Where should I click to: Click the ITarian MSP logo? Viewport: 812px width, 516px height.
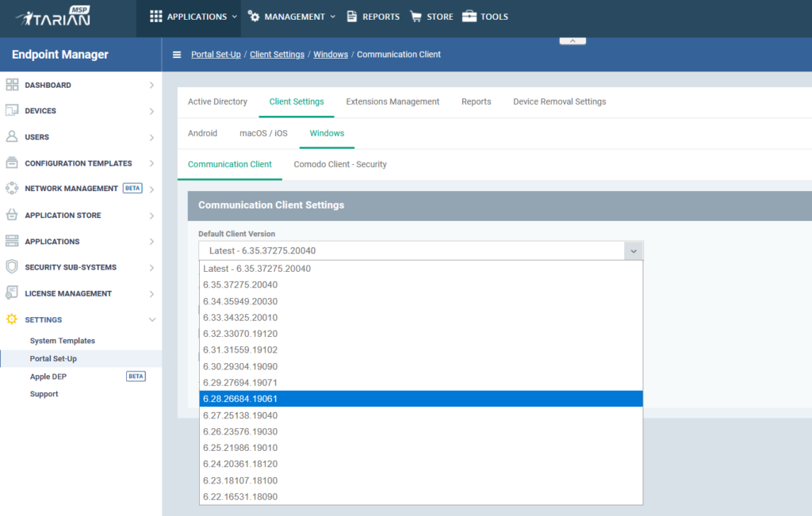53,16
